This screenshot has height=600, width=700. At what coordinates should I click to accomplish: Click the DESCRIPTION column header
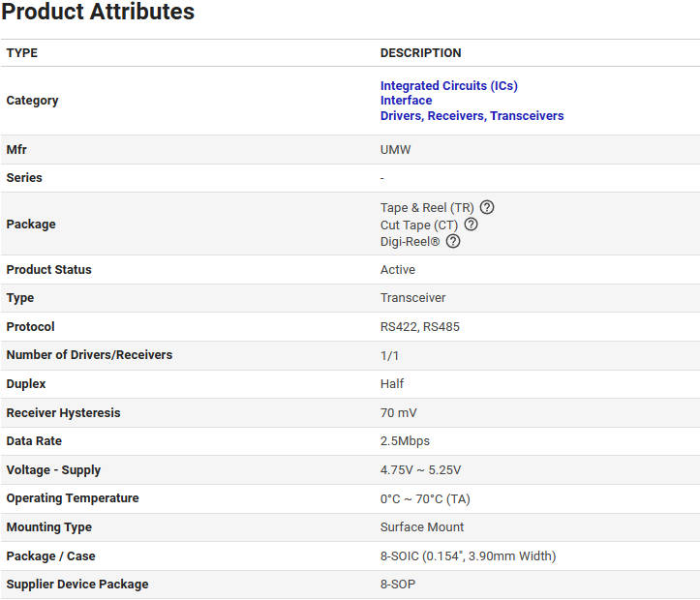click(420, 53)
